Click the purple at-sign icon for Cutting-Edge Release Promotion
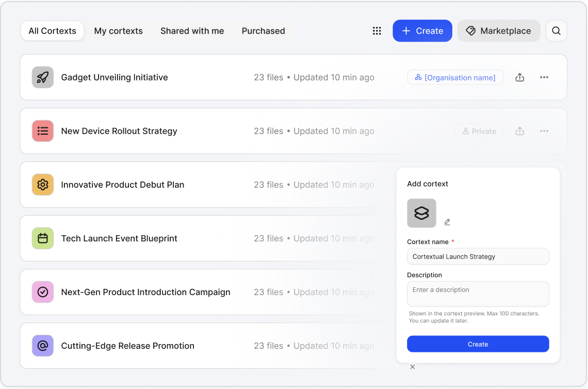This screenshot has width=588, height=389. pyautogui.click(x=43, y=346)
